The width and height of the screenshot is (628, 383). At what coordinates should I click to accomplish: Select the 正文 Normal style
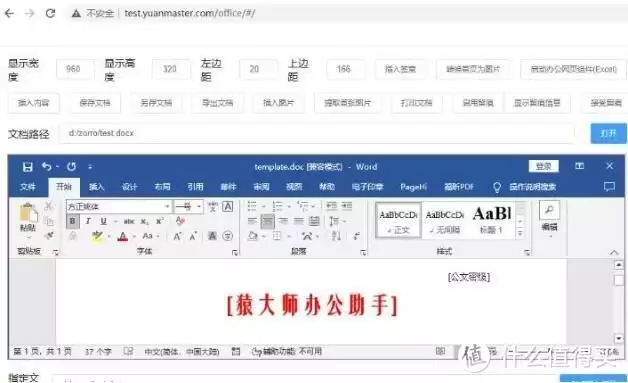399,221
